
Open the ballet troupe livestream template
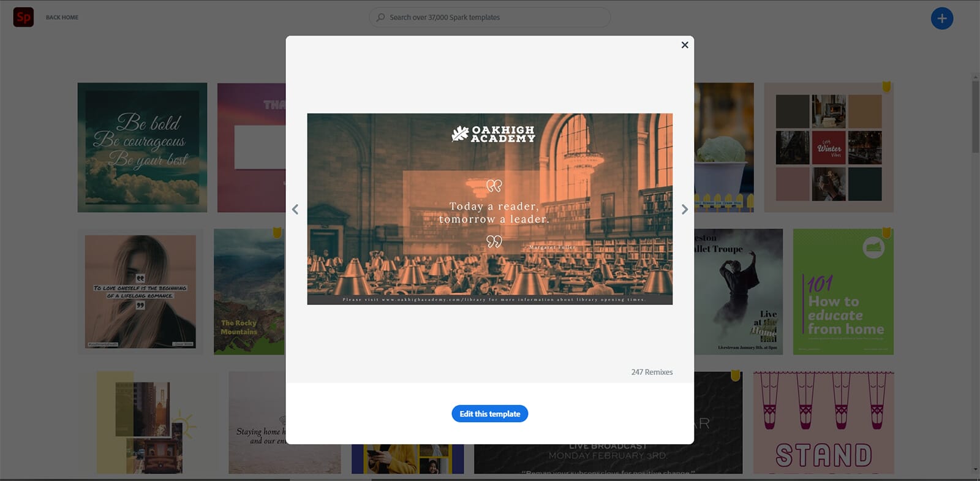pyautogui.click(x=739, y=292)
